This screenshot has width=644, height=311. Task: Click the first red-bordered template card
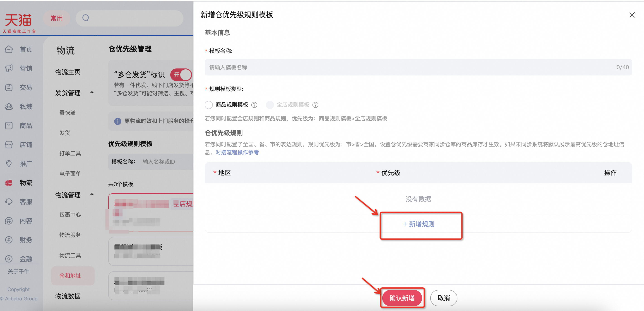click(151, 212)
